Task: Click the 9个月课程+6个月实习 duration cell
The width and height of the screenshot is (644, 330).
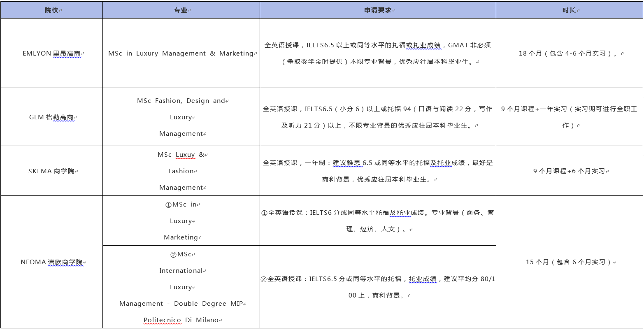Action: coord(569,171)
